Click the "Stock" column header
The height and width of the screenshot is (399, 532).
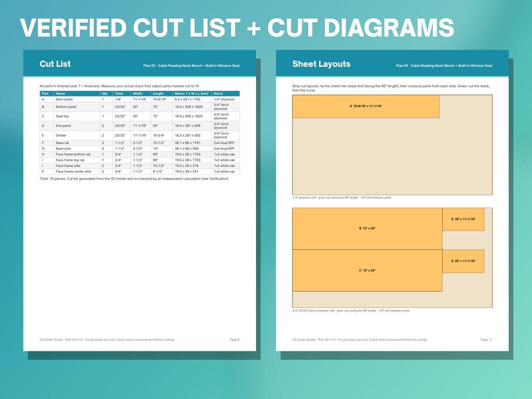(218, 94)
